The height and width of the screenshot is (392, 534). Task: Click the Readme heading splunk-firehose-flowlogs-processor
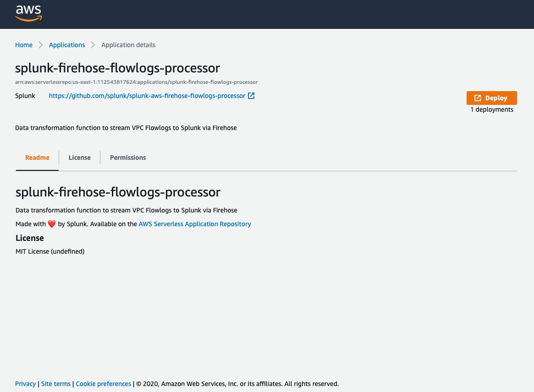[118, 192]
